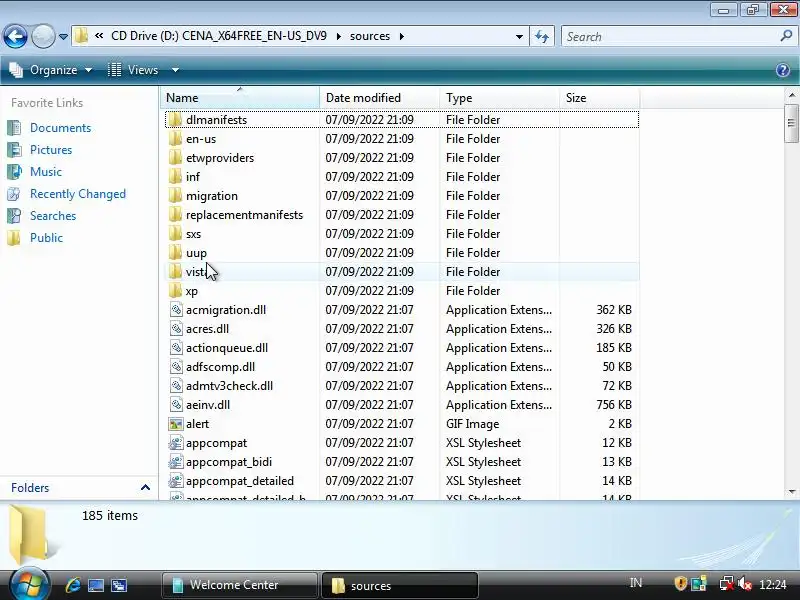Sort by the Size column header
The image size is (800, 600).
(599, 97)
